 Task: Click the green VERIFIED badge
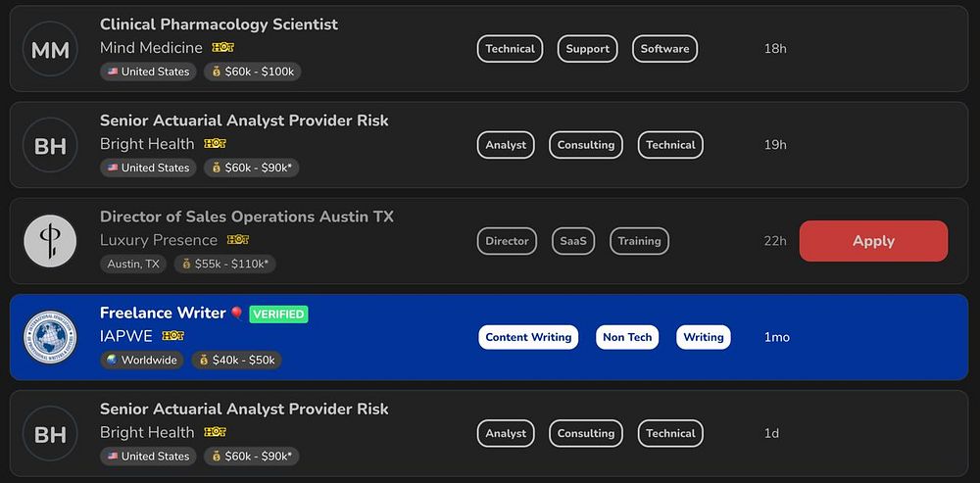coord(278,314)
